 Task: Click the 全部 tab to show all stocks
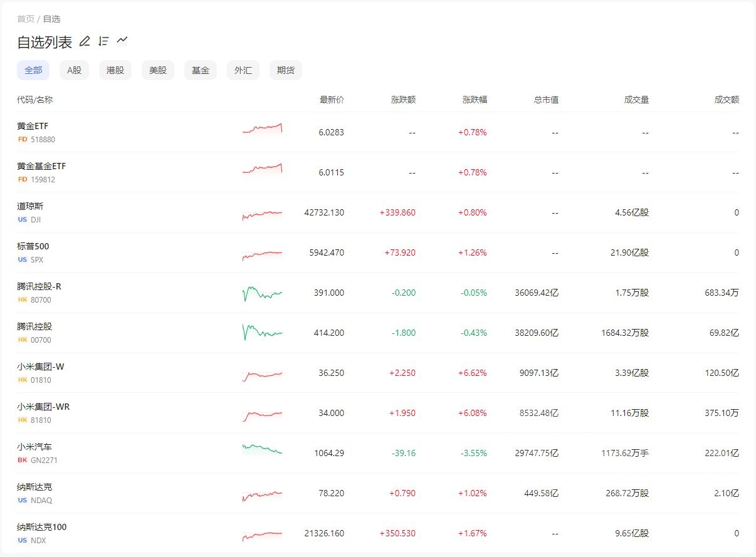33,70
